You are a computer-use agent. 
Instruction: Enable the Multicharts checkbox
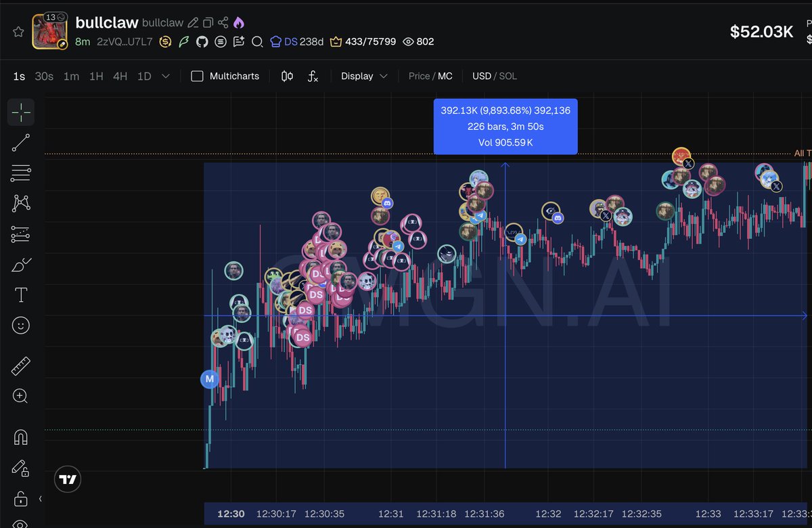pos(196,76)
